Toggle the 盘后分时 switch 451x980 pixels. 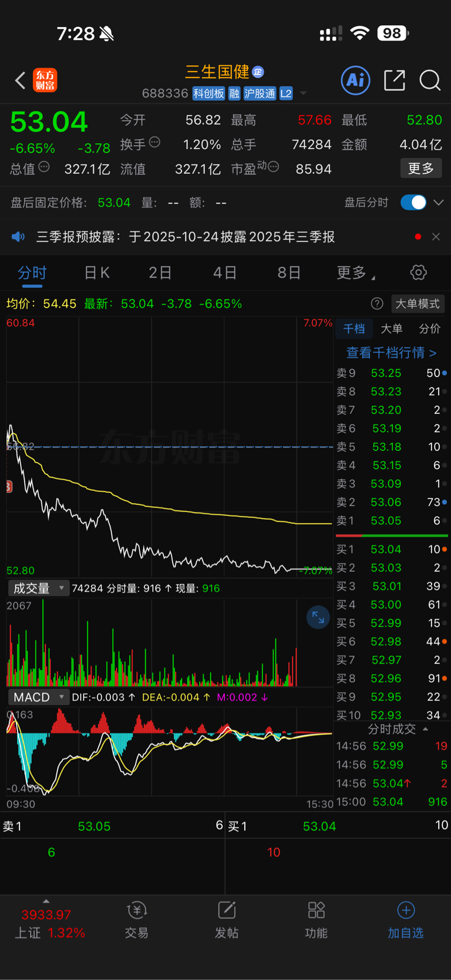(413, 203)
